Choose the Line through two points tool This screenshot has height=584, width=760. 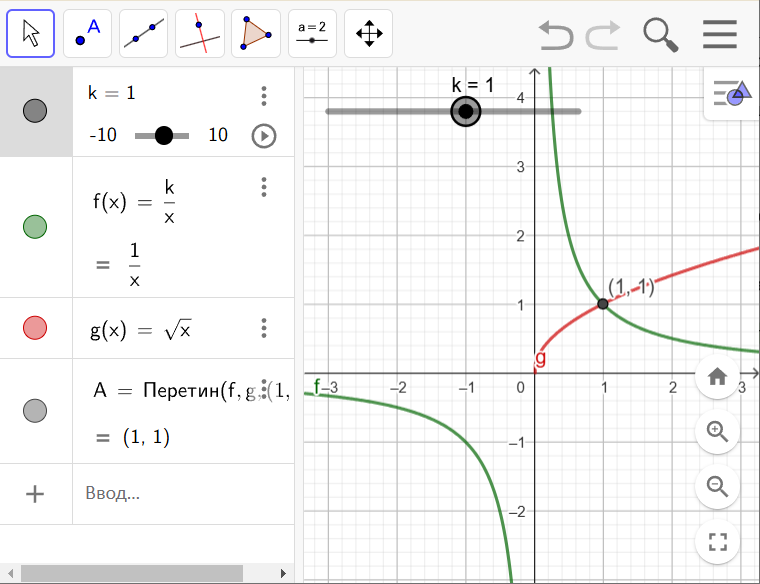144,34
